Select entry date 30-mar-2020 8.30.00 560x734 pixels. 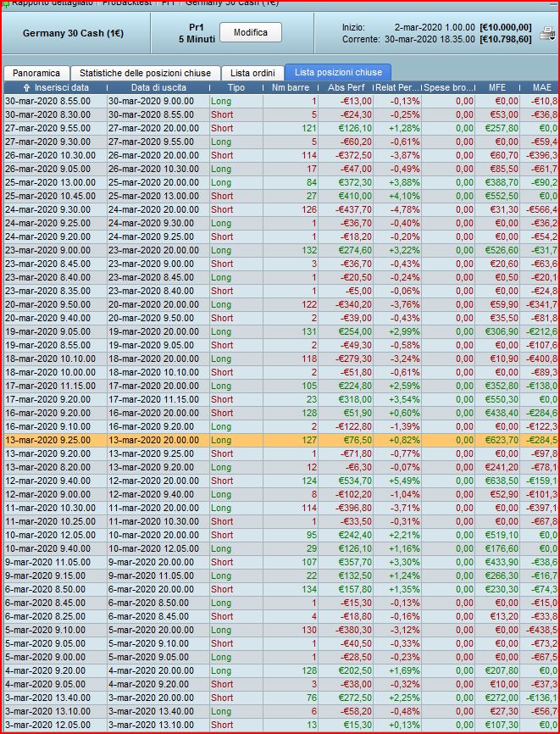tap(47, 114)
